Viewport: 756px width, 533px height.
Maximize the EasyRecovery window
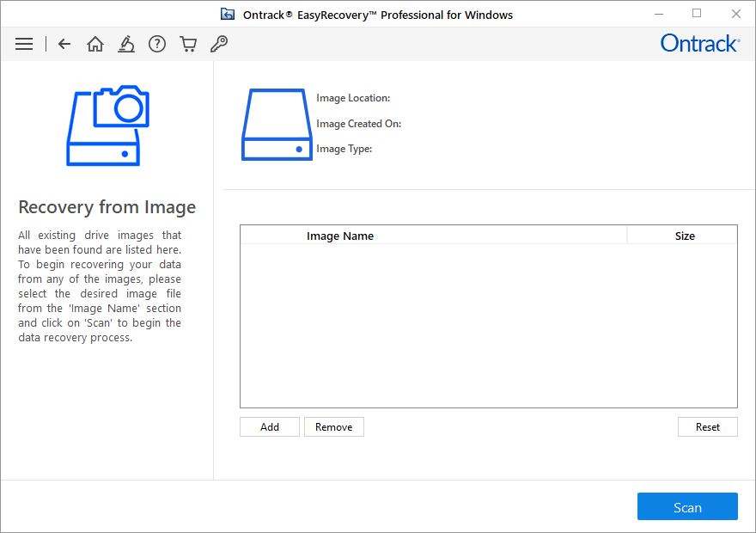[x=697, y=14]
